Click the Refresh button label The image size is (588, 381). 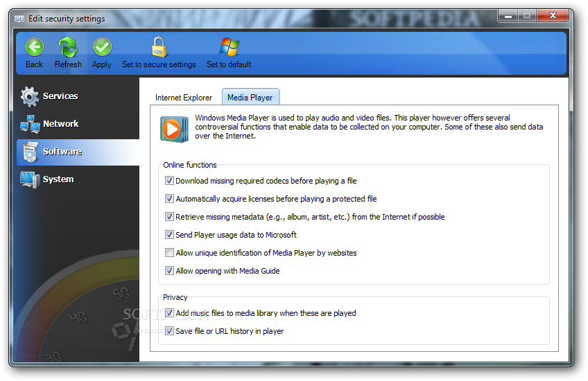tap(68, 64)
